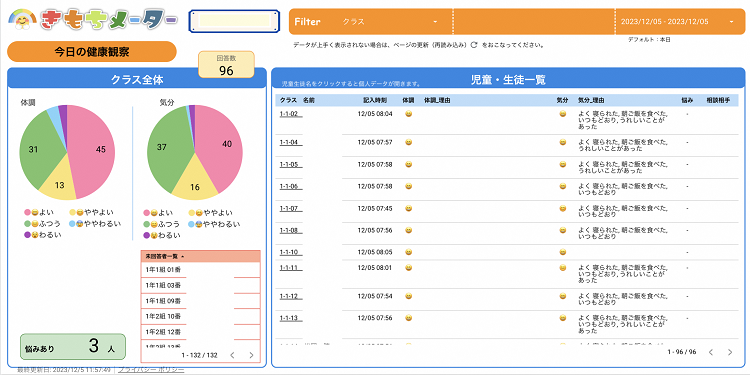Open student 1-1-05 link
This screenshot has width=750, height=375.
290,164
